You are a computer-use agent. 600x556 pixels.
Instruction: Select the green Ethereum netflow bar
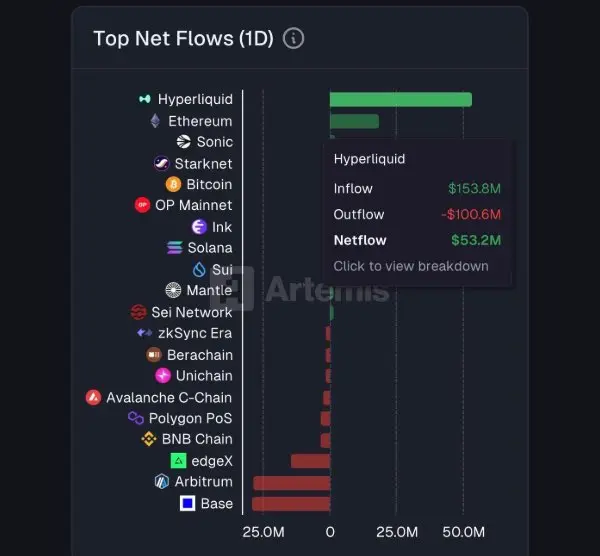click(354, 121)
